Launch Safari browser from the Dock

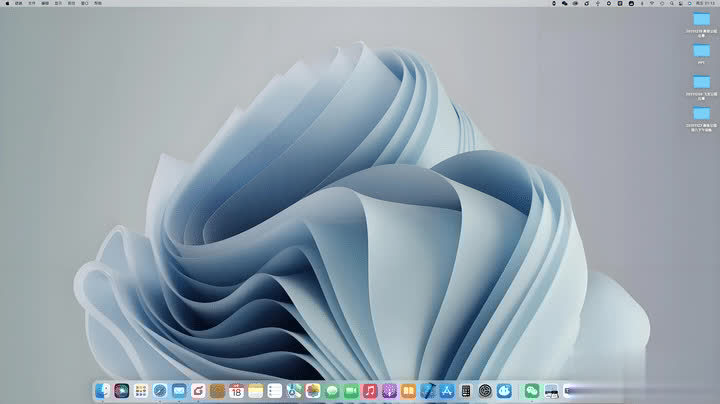point(160,391)
